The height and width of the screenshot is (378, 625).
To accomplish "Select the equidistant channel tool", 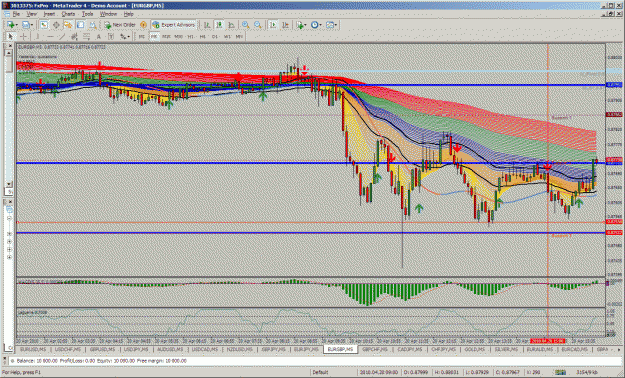I will pyautogui.click(x=74, y=37).
